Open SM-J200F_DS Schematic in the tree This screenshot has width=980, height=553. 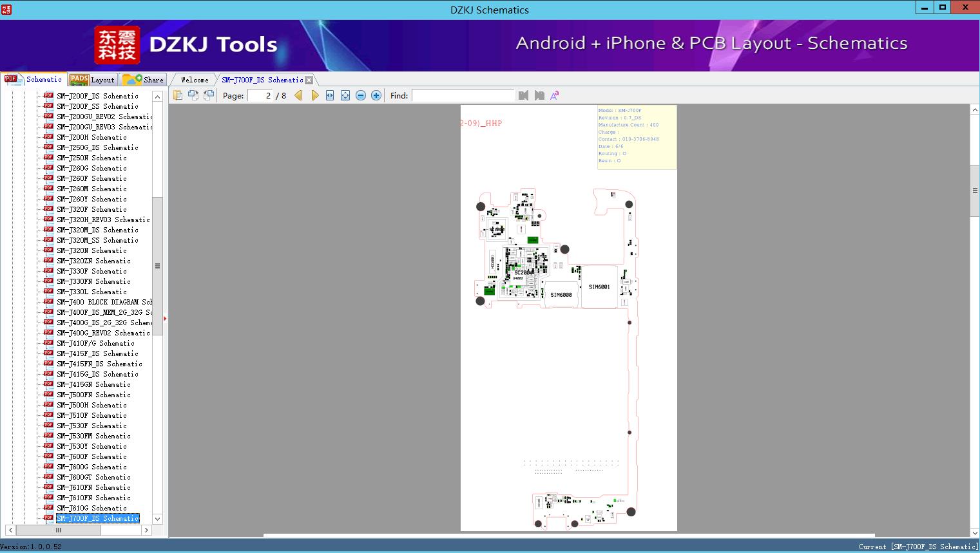[97, 96]
